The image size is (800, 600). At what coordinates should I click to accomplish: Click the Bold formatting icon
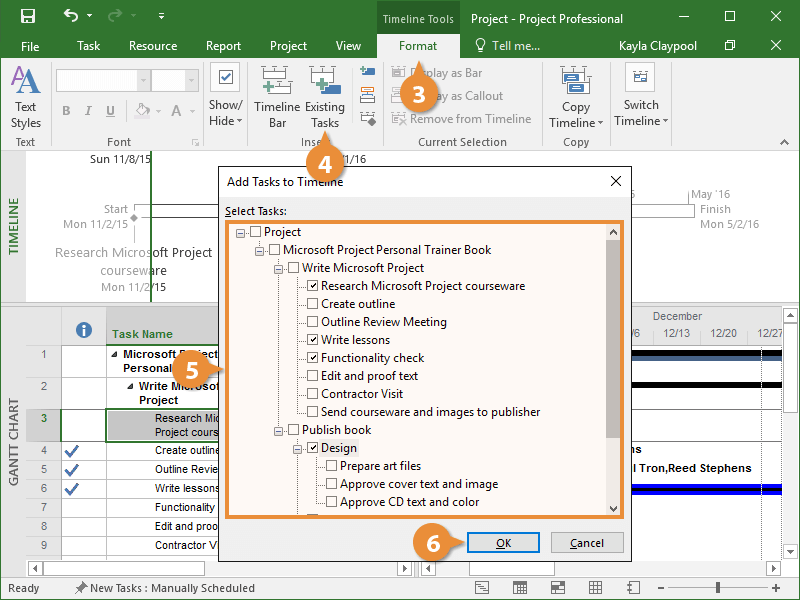click(66, 111)
